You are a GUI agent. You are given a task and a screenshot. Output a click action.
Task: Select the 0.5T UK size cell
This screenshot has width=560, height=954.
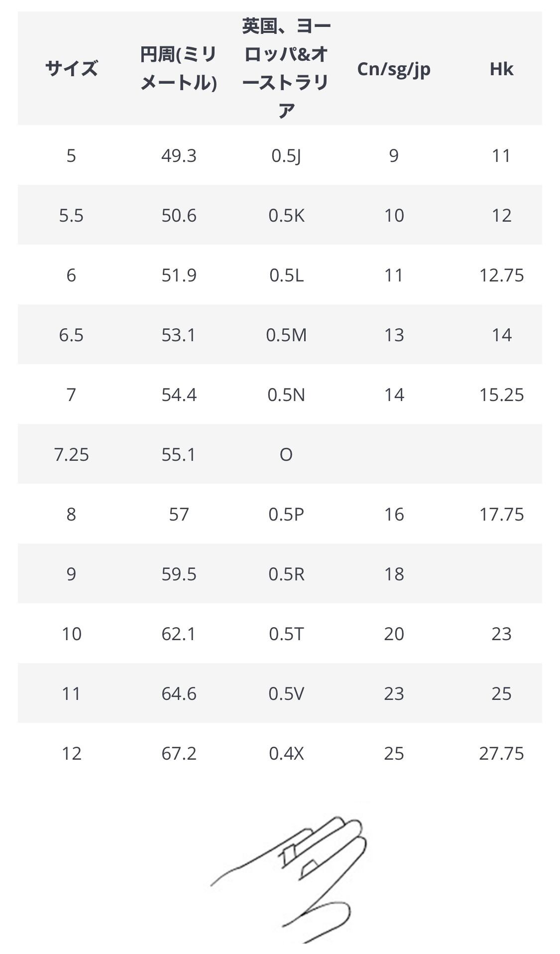tap(286, 634)
